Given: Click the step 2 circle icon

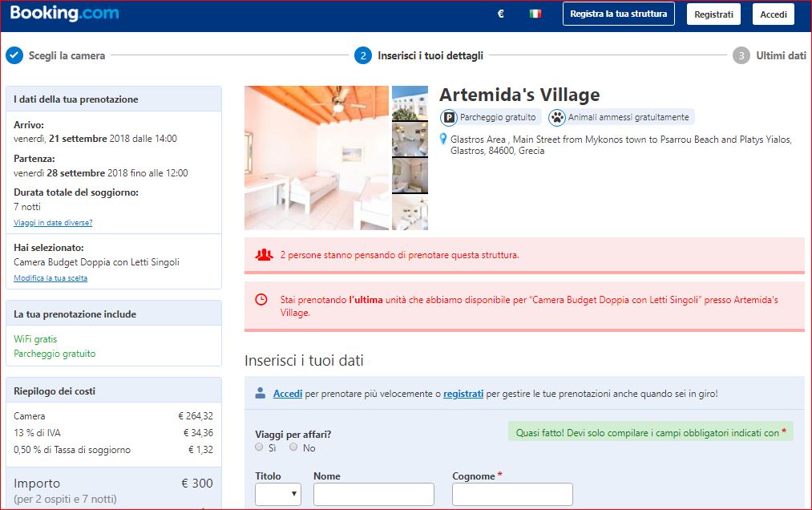Looking at the screenshot, I should point(363,55).
